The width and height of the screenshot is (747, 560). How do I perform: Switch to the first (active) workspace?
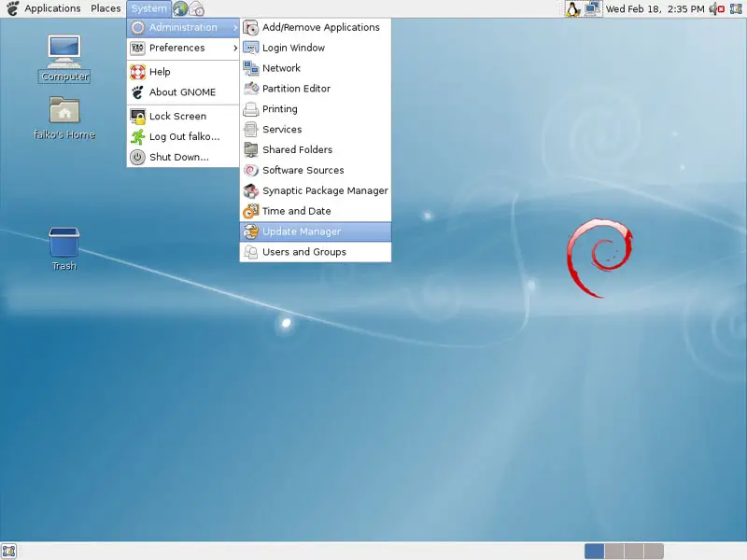[594, 551]
